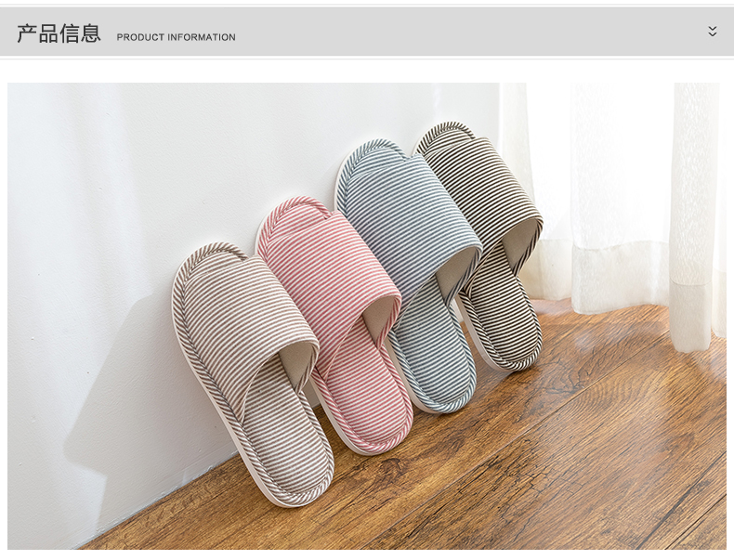The height and width of the screenshot is (560, 734).
Task: Click the 产品信息 heading text
Action: (x=59, y=33)
